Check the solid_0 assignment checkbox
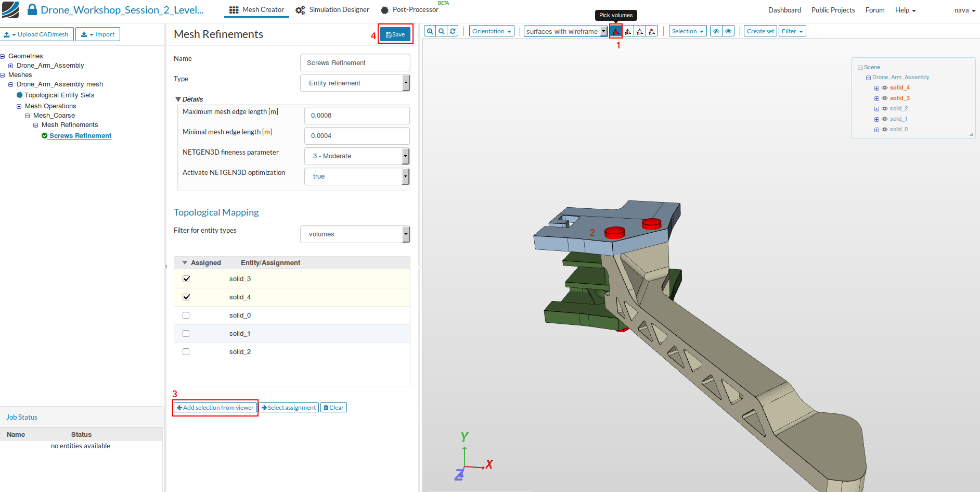 186,316
